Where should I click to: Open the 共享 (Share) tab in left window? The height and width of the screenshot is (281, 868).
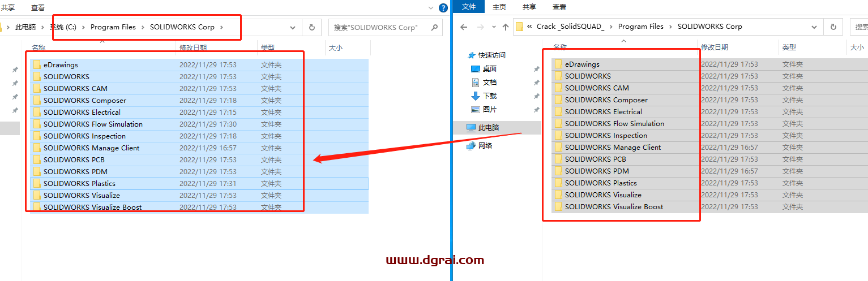[x=8, y=7]
